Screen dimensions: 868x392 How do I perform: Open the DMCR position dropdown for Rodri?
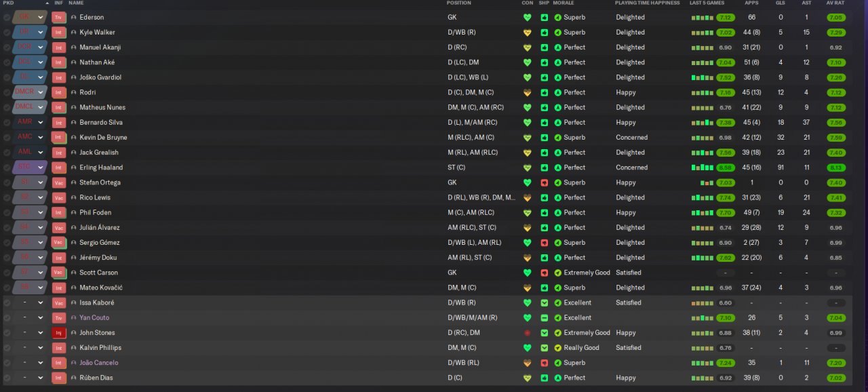[29, 92]
